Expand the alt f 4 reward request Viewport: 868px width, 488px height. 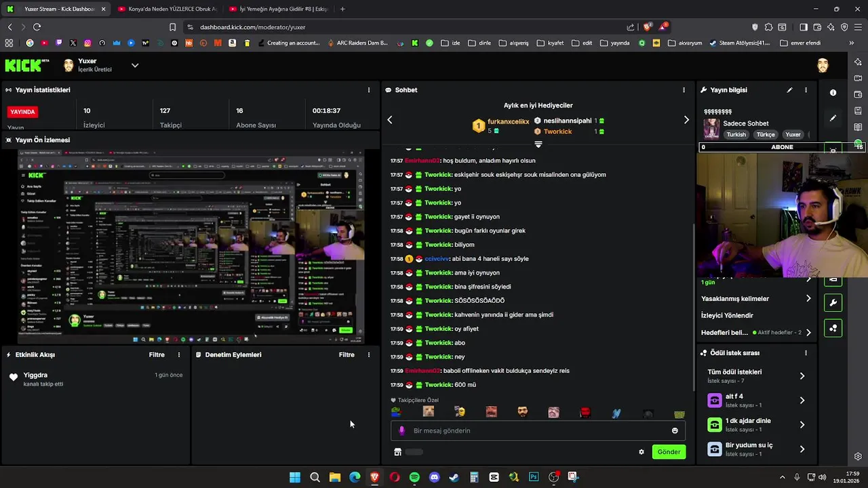[756, 400]
